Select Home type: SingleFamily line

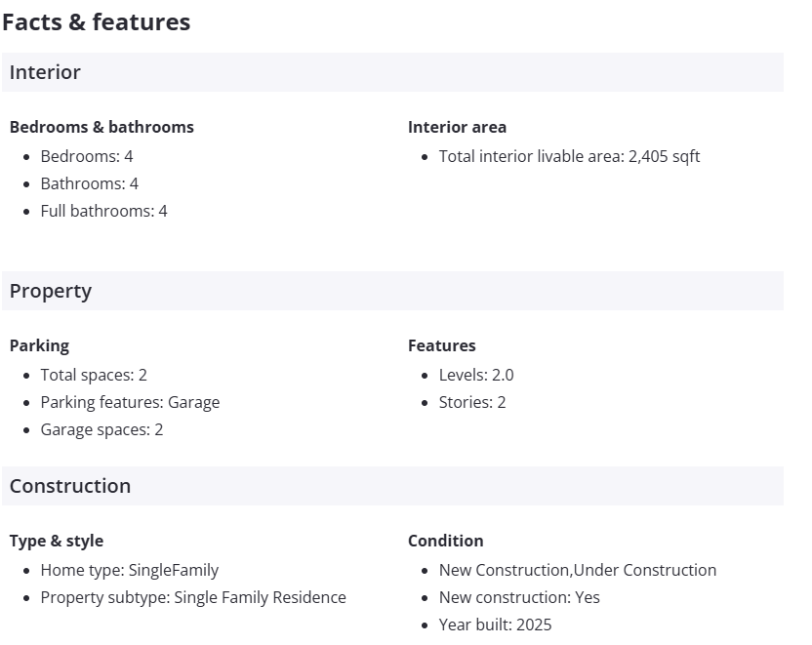[x=130, y=570]
